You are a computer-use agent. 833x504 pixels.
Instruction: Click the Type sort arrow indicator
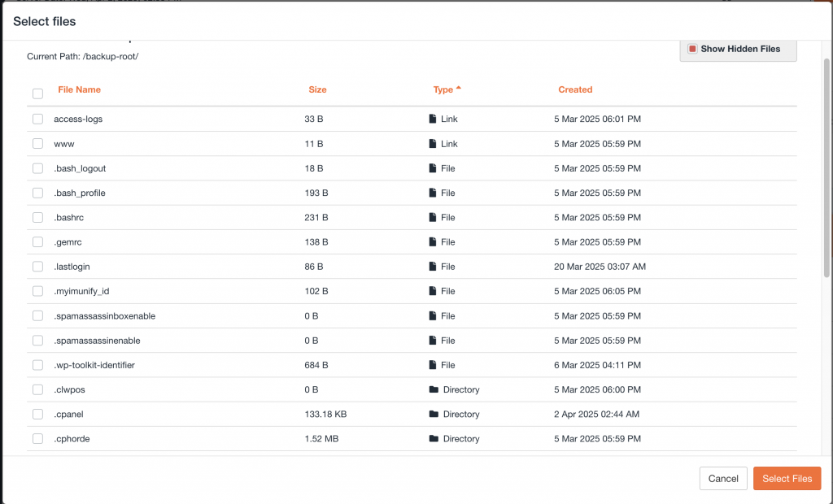pos(459,88)
